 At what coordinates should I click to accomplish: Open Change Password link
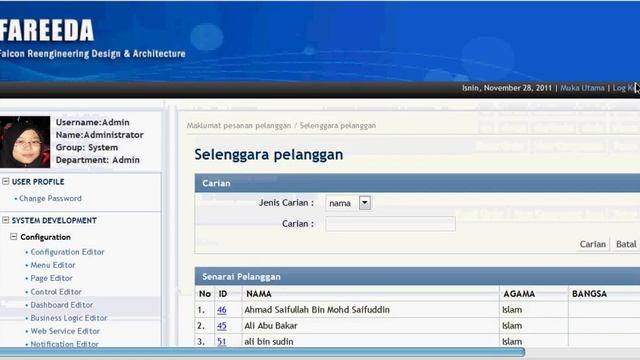[50, 198]
